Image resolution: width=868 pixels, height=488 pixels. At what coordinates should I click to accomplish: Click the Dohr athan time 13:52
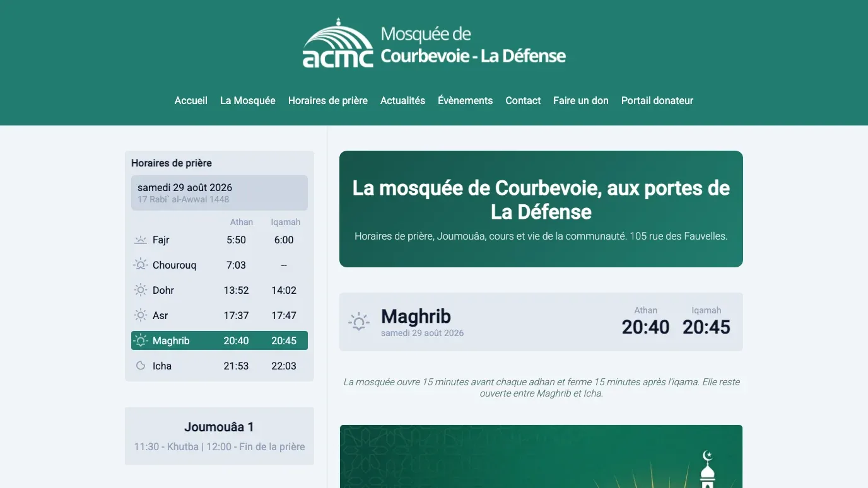point(236,291)
